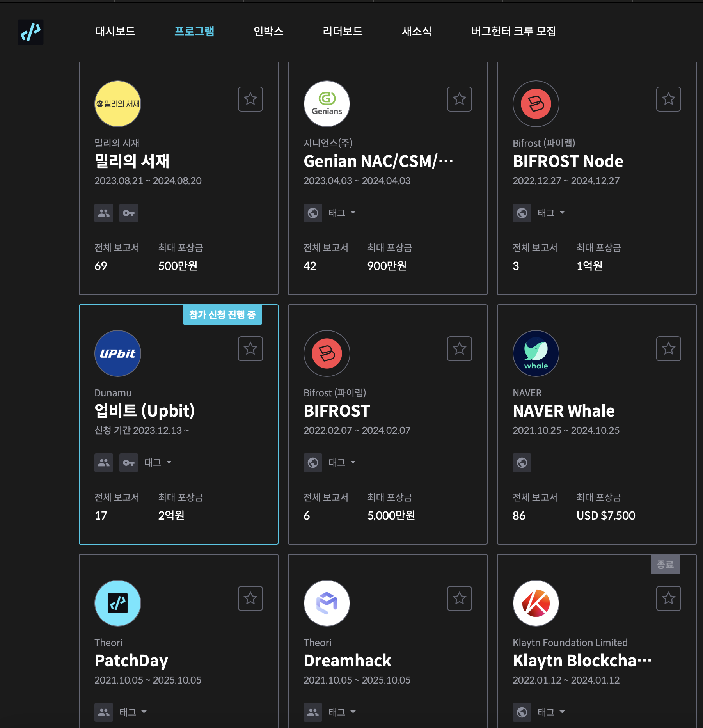Open 새소식 in navigation
Image resolution: width=703 pixels, height=728 pixels.
(417, 31)
